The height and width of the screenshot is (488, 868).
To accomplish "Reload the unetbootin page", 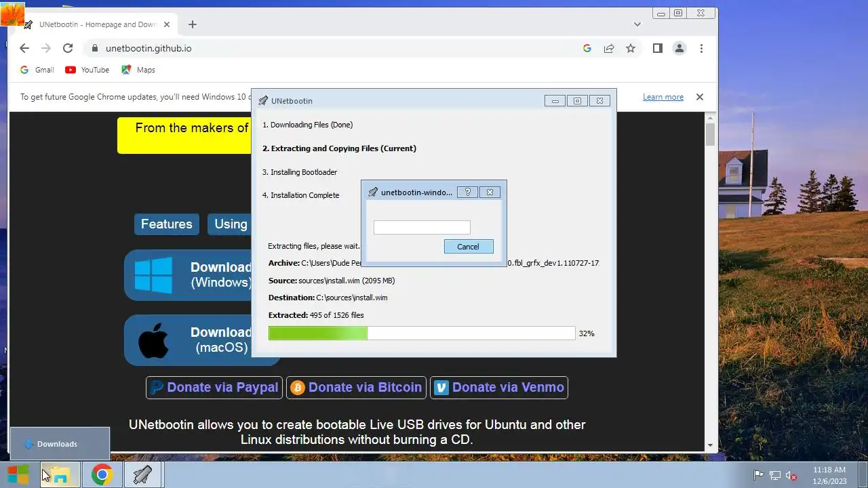I will coord(68,48).
